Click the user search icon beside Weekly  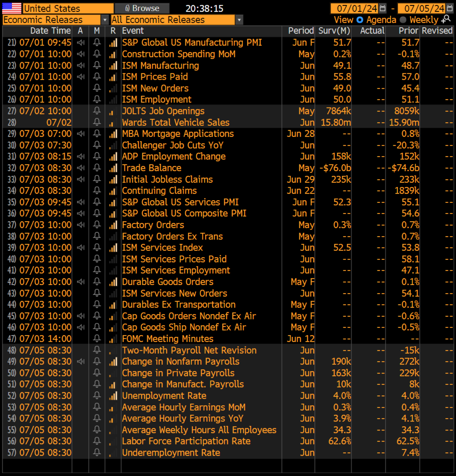pyautogui.click(x=446, y=19)
